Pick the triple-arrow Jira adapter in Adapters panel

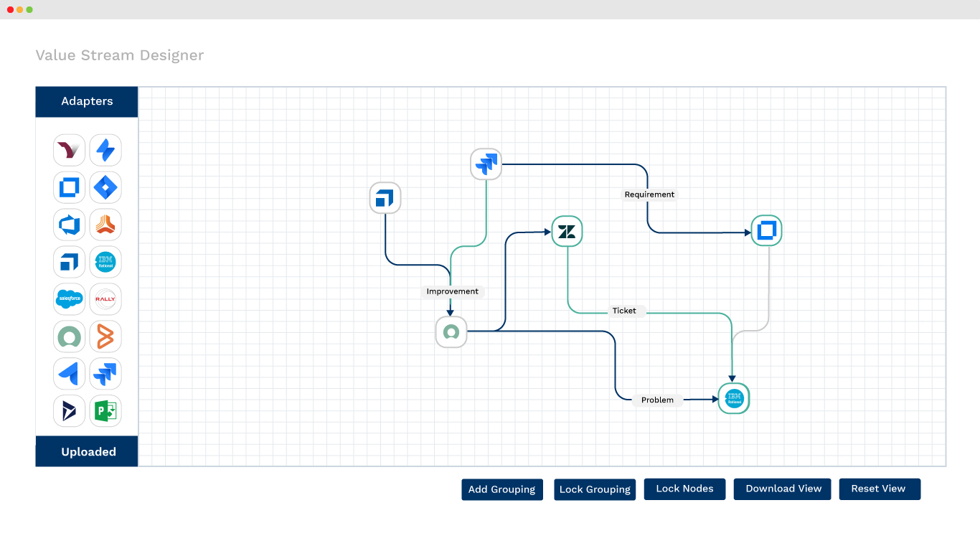point(105,374)
